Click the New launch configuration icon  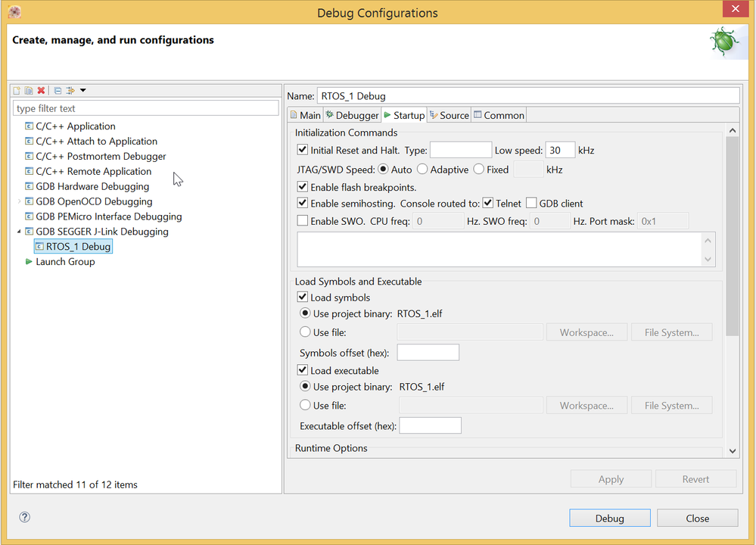(17, 91)
